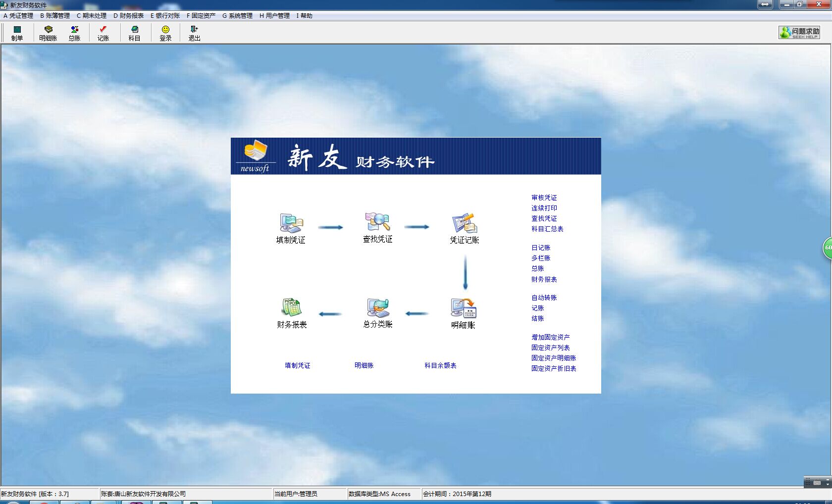Viewport: 832px width, 504px height.
Task: Click the 财务报表 spreadsheet workflow icon
Action: click(292, 308)
